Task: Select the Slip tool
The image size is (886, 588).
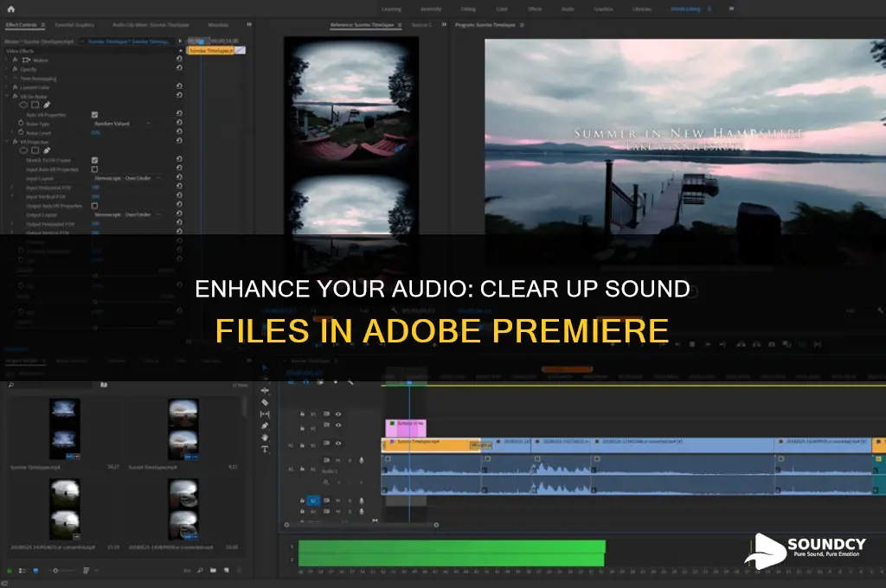Action: coord(265,414)
